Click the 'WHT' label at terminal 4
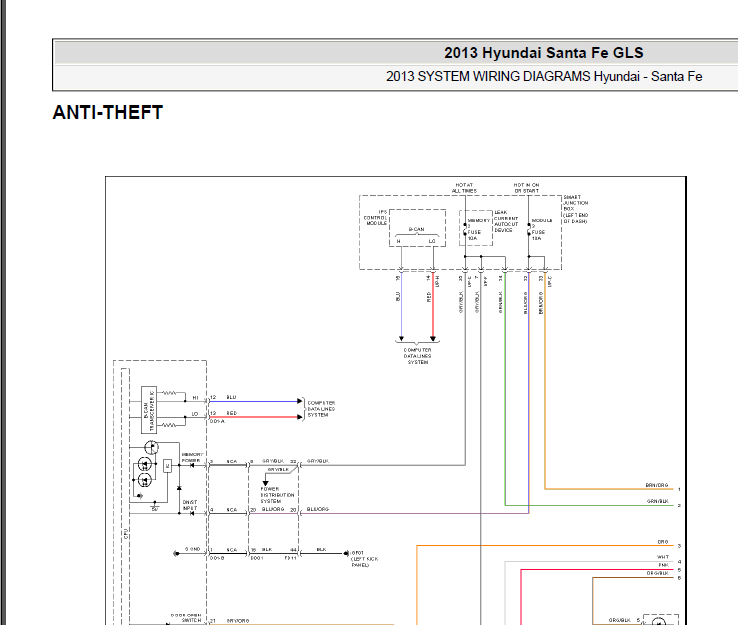Screen dimensions: 738x625 [663, 557]
